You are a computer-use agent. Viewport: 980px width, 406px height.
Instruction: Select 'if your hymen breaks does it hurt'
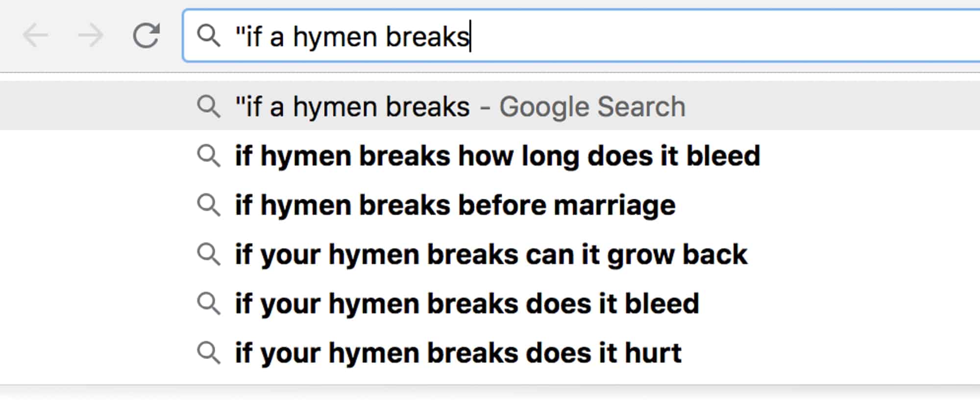458,353
